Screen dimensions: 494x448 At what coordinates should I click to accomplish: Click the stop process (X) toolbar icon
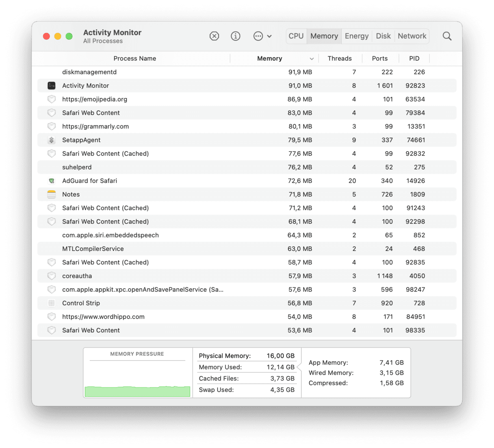[214, 36]
